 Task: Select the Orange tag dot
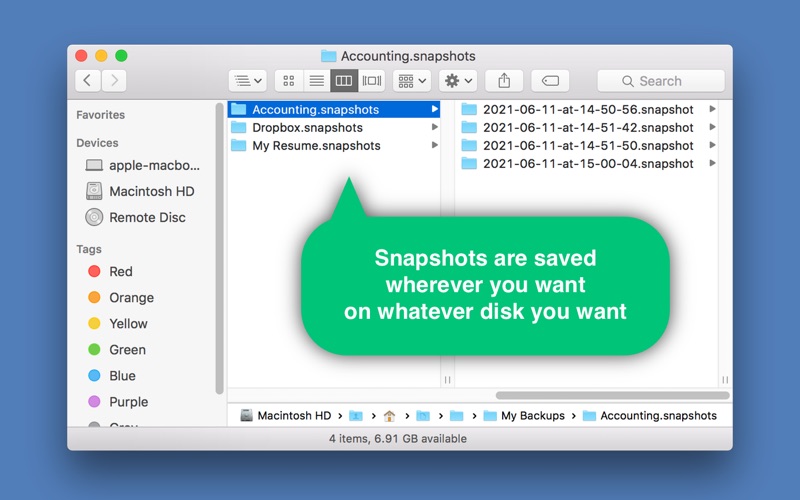click(x=94, y=297)
